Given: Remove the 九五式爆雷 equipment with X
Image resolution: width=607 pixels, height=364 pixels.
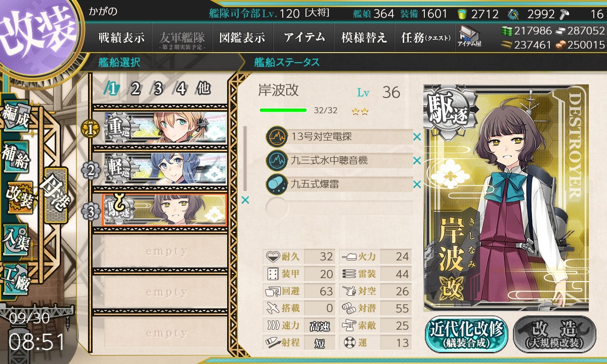Looking at the screenshot, I should coord(417,184).
